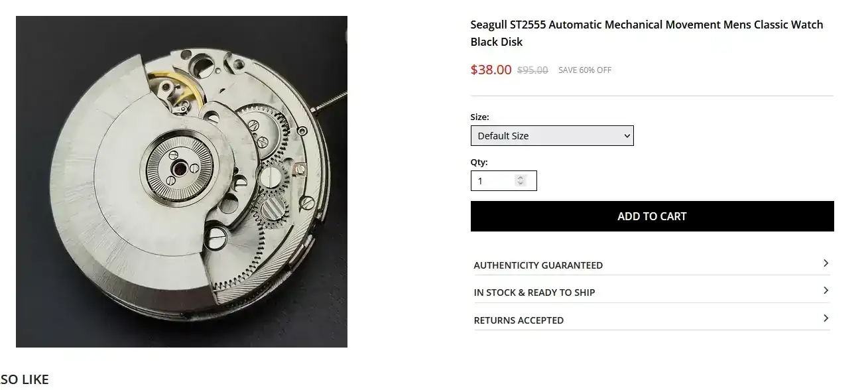868x390 pixels.
Task: Click the So Like section heading
Action: [25, 379]
